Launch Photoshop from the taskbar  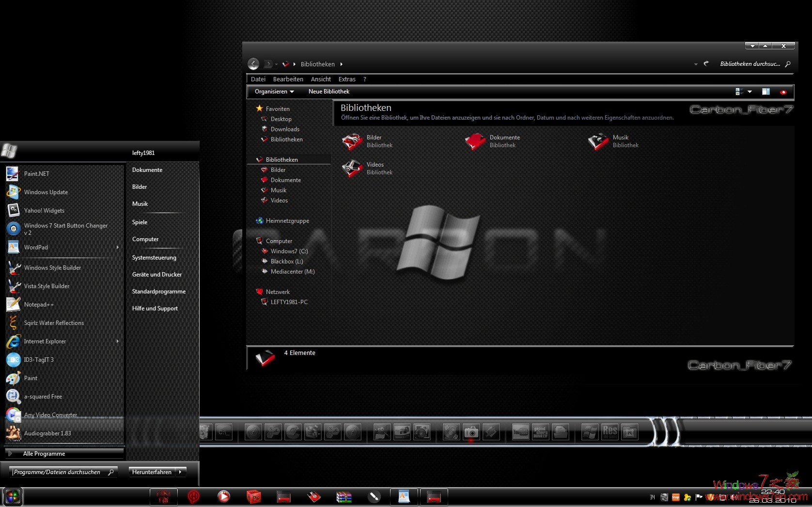(254, 496)
